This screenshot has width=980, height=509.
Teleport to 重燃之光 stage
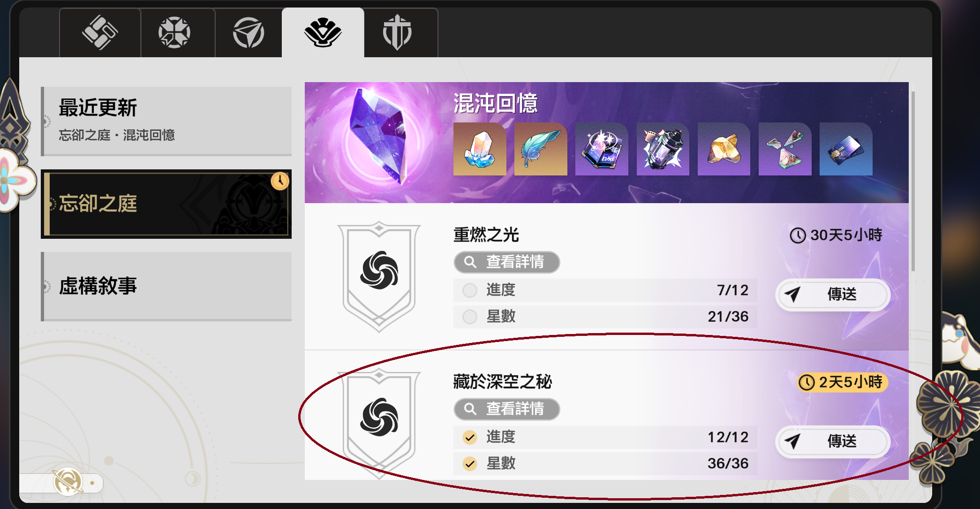(833, 295)
